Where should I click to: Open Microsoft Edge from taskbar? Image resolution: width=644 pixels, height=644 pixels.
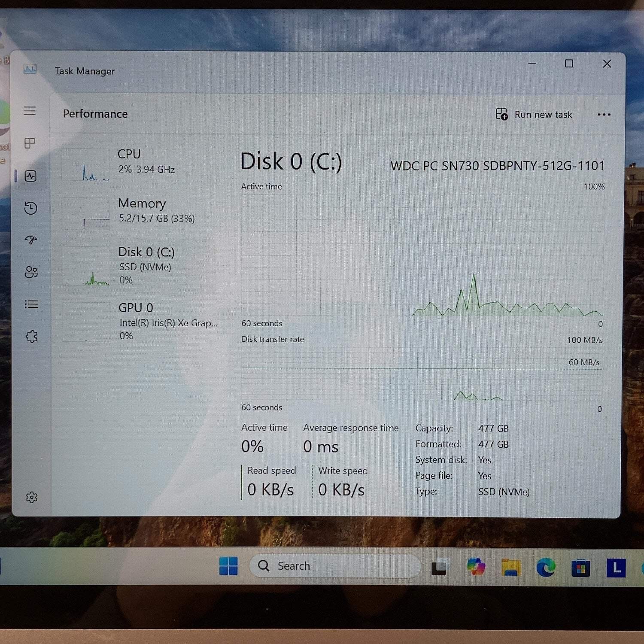[546, 568]
